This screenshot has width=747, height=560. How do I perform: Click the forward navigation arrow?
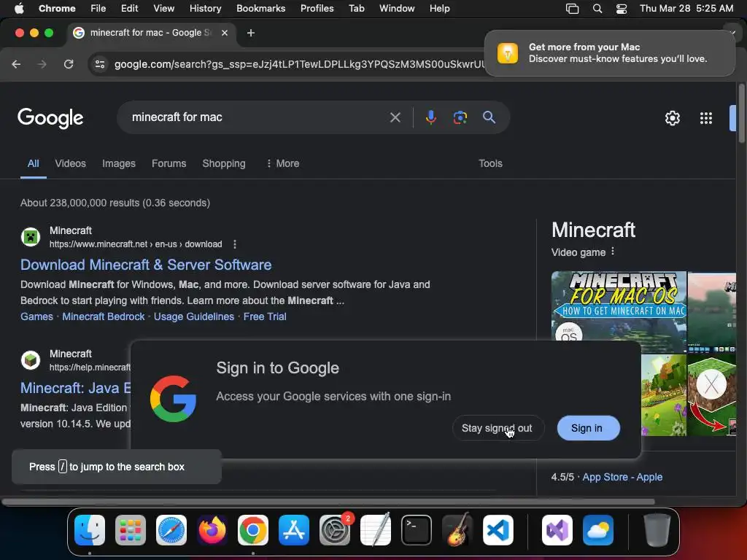click(x=42, y=64)
